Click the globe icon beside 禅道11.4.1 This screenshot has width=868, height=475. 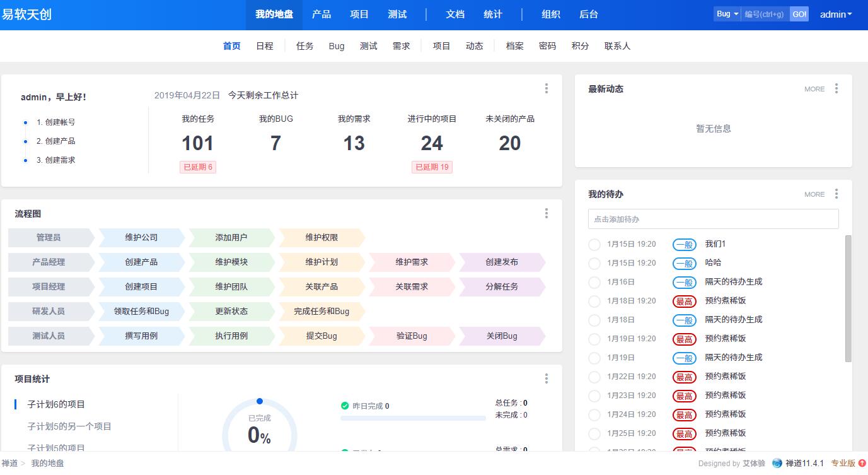pyautogui.click(x=777, y=463)
